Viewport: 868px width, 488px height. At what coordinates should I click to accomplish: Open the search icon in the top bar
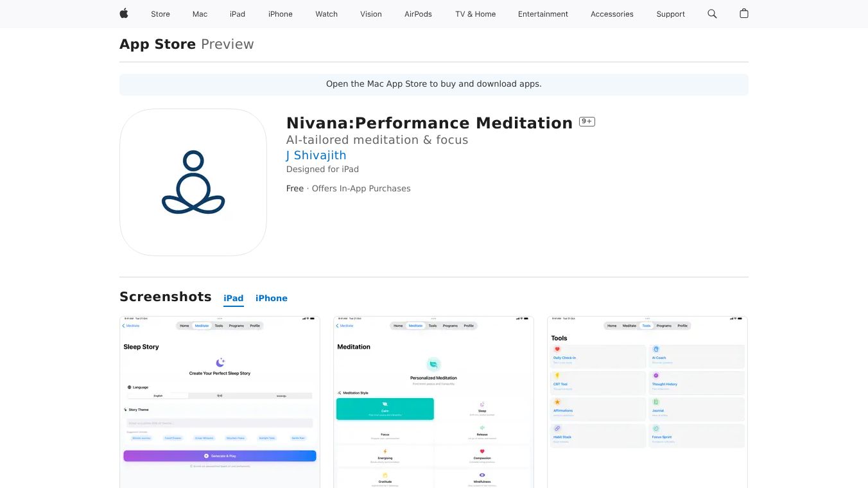[712, 13]
